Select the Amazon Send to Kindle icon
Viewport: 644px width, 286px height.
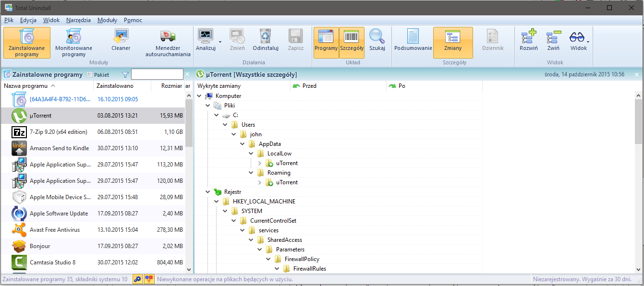19,148
